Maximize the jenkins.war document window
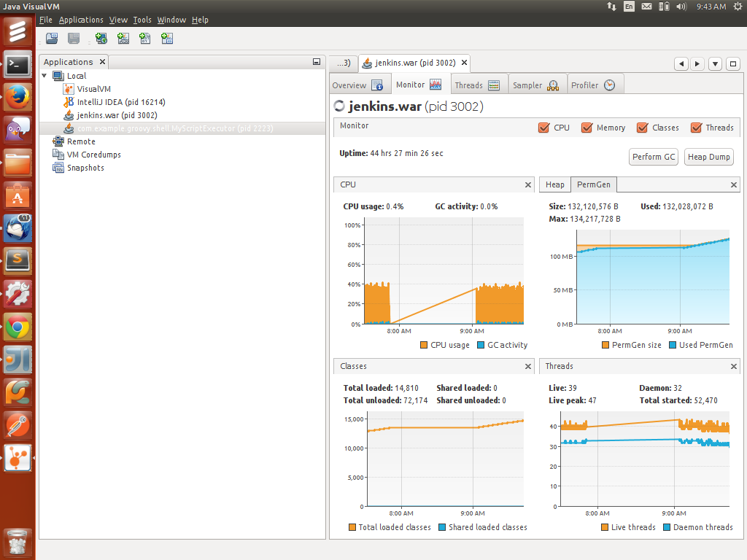 point(733,64)
